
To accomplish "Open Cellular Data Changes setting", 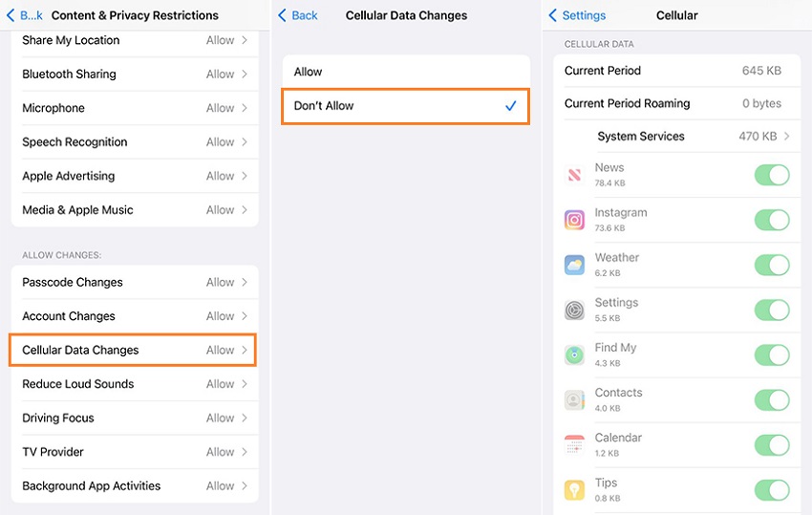I will point(133,350).
